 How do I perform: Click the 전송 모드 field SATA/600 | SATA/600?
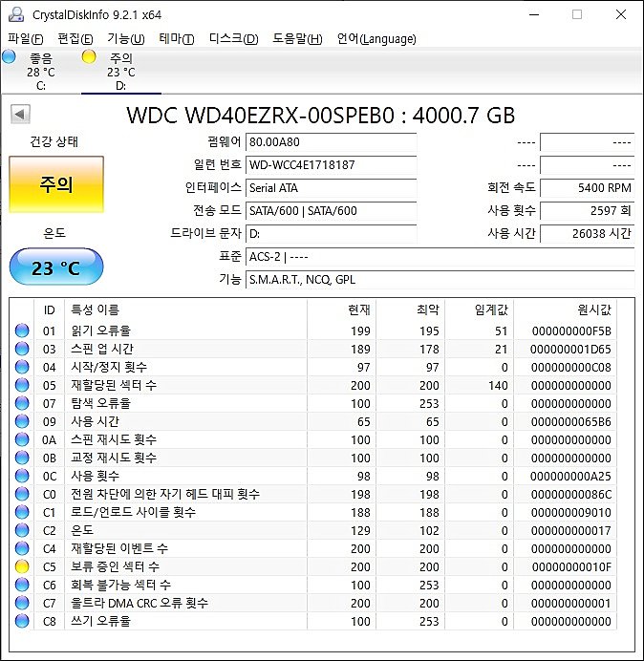[331, 210]
